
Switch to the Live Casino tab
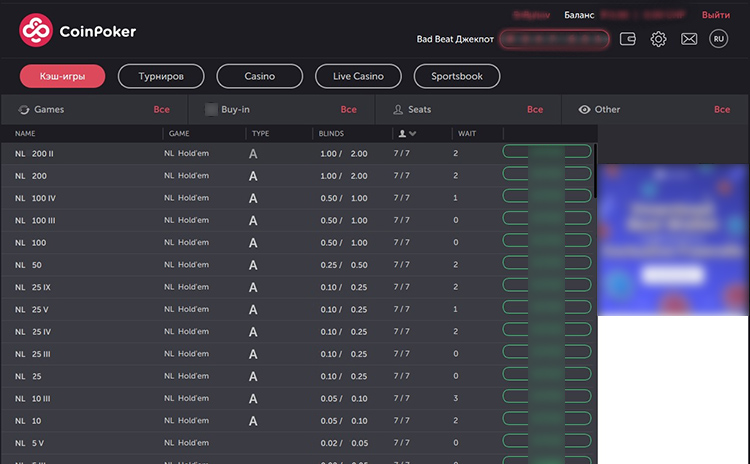coord(357,76)
